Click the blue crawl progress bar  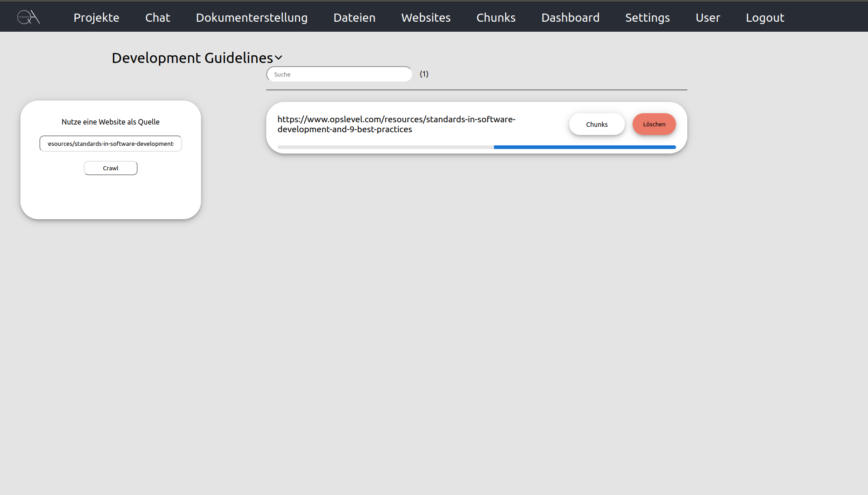[x=584, y=147]
